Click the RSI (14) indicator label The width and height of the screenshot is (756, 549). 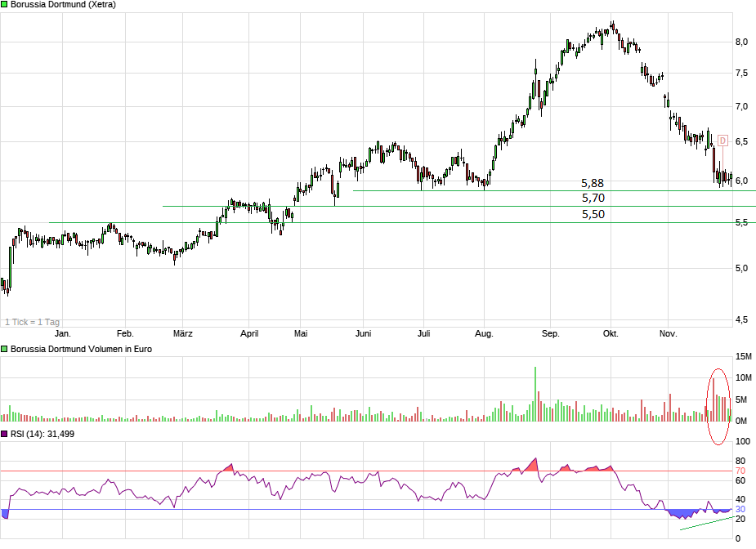42,434
